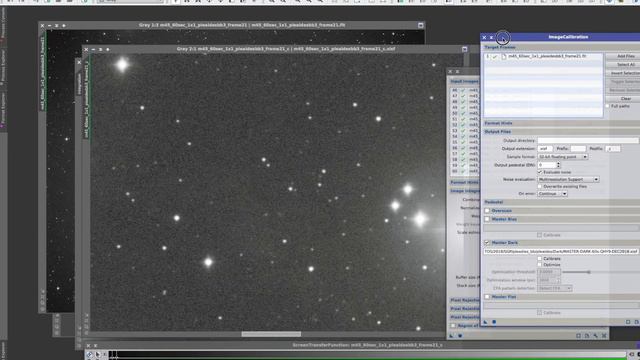Viewport: 640px width, 360px height.
Task: Collapse Input Images section in ImageIntegration
Action: (x=464, y=81)
